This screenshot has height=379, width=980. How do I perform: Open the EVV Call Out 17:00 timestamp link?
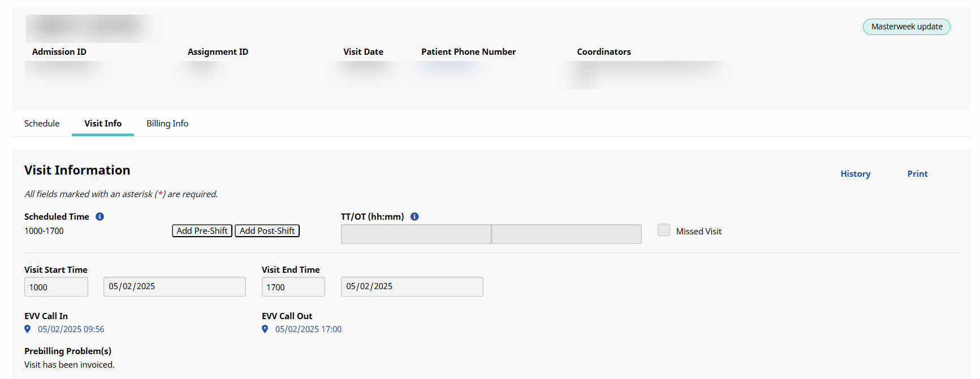(308, 329)
